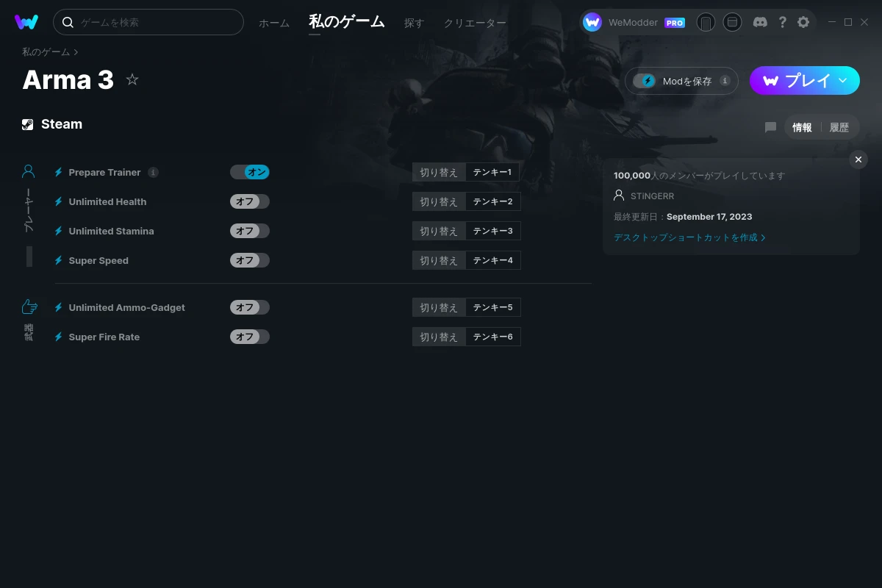Screen dimensions: 882x588
Task: Click the Mod save info icon
Action: [x=725, y=81]
